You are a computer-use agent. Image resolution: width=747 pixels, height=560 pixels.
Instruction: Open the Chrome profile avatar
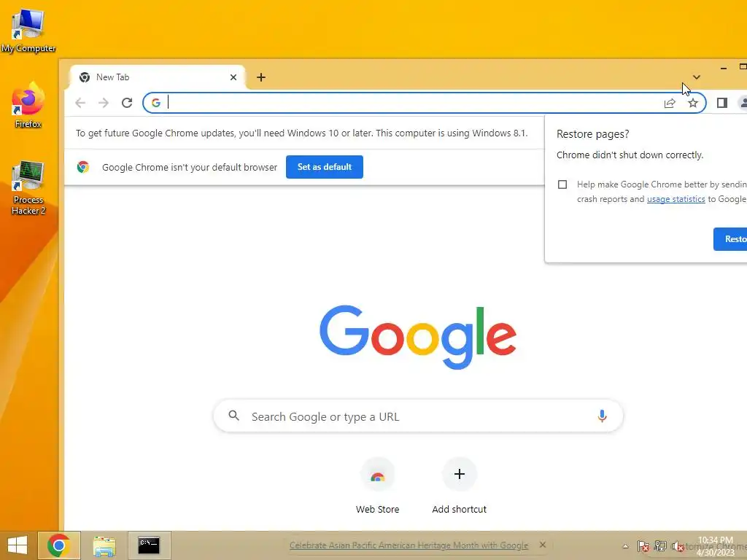coord(743,103)
